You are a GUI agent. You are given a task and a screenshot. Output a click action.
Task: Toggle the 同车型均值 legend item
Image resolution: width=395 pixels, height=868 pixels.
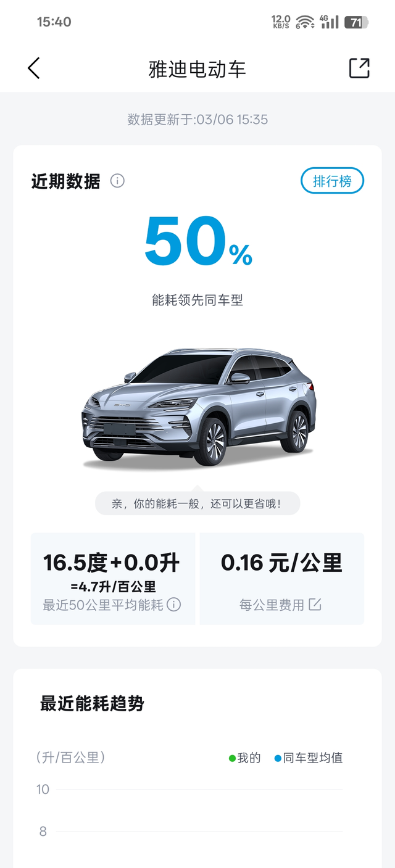309,758
